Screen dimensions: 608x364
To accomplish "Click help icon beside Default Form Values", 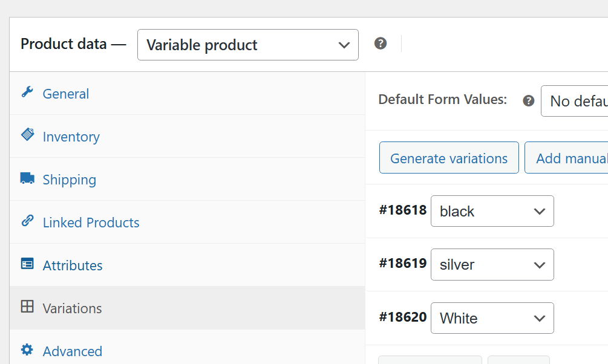I will click(x=529, y=100).
